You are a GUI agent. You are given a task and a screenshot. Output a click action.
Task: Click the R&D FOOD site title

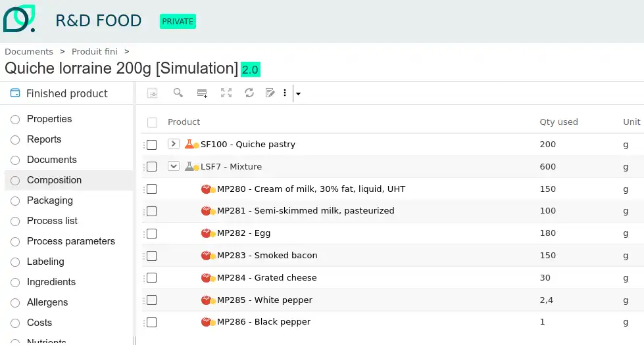pos(99,20)
